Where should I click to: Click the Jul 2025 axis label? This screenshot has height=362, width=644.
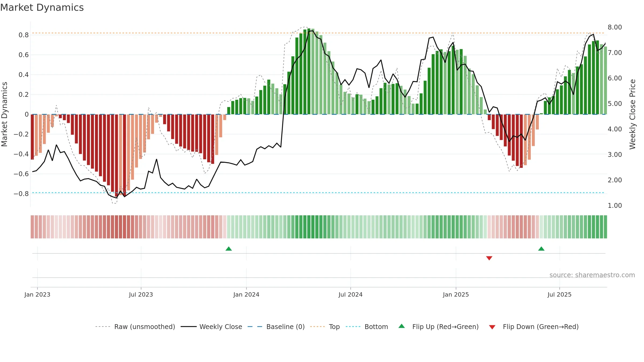559,294
